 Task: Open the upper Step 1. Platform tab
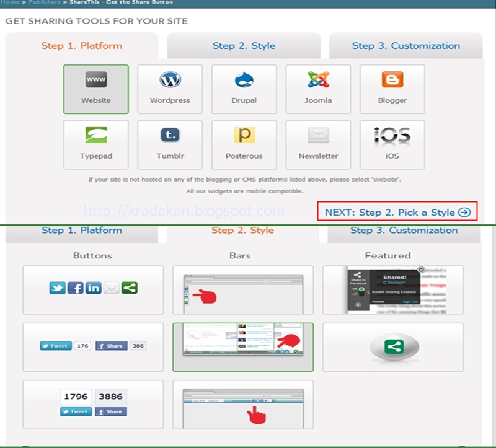pyautogui.click(x=82, y=46)
